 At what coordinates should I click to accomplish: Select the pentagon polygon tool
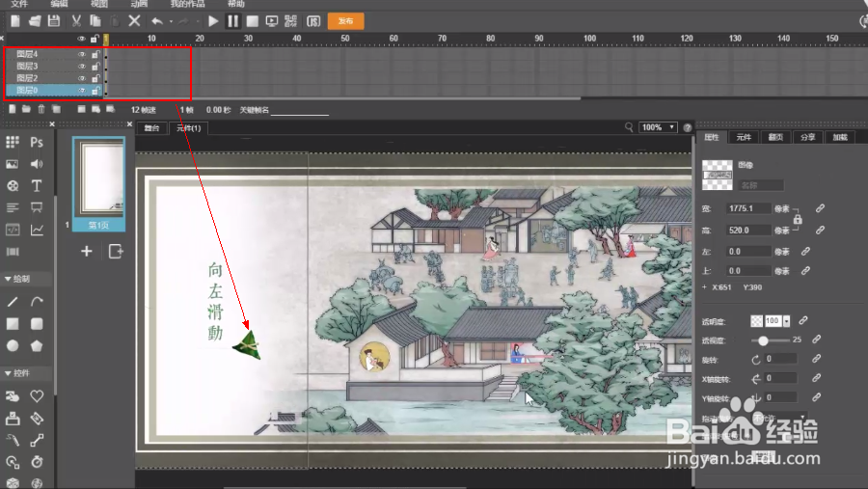coord(37,346)
